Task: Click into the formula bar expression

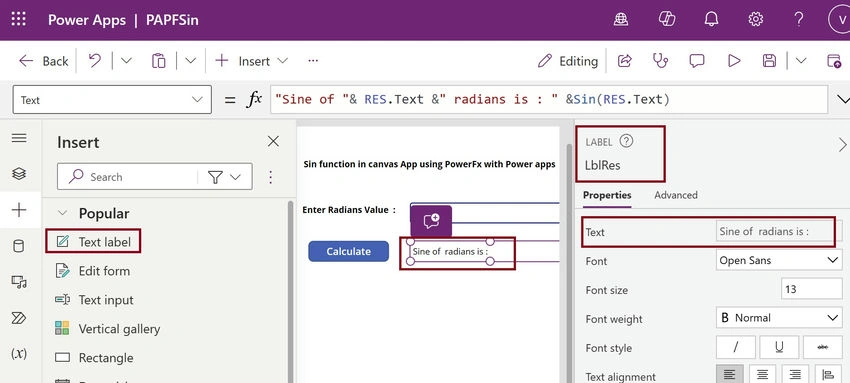Action: [549, 100]
